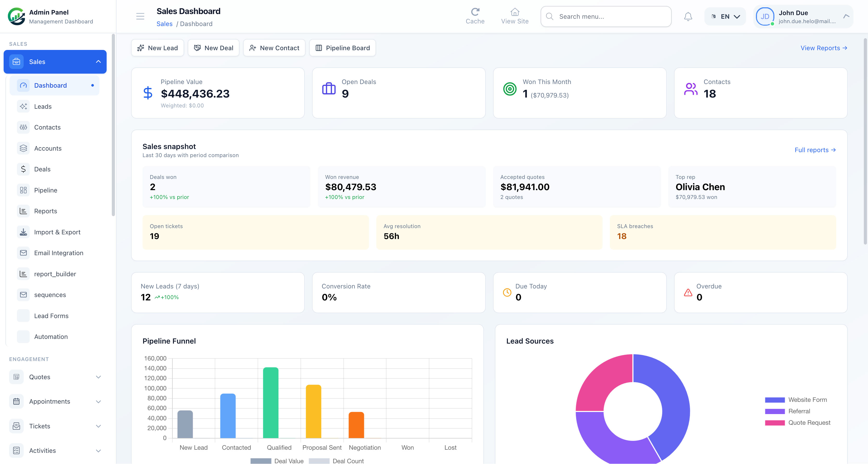
Task: Click the pink Quote Request donut slice
Action: [x=602, y=382]
